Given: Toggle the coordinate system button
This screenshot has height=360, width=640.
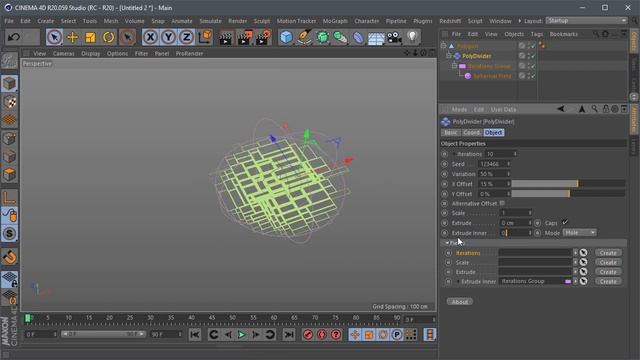Looking at the screenshot, I should [x=205, y=37].
